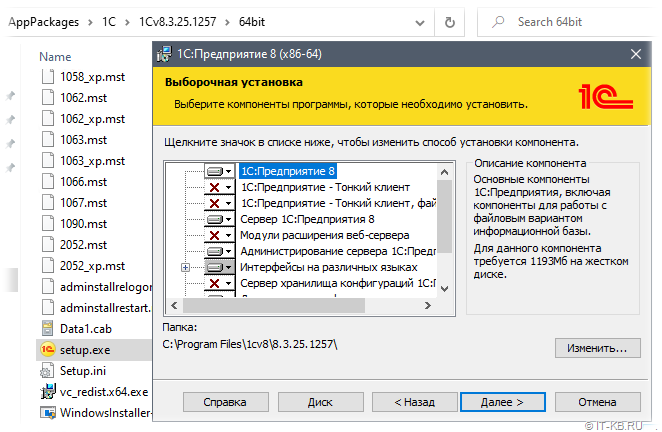662x432 pixels.
Task: Open install-mode dropdown for 1С:Предприятие 8 component
Action: 220,171
